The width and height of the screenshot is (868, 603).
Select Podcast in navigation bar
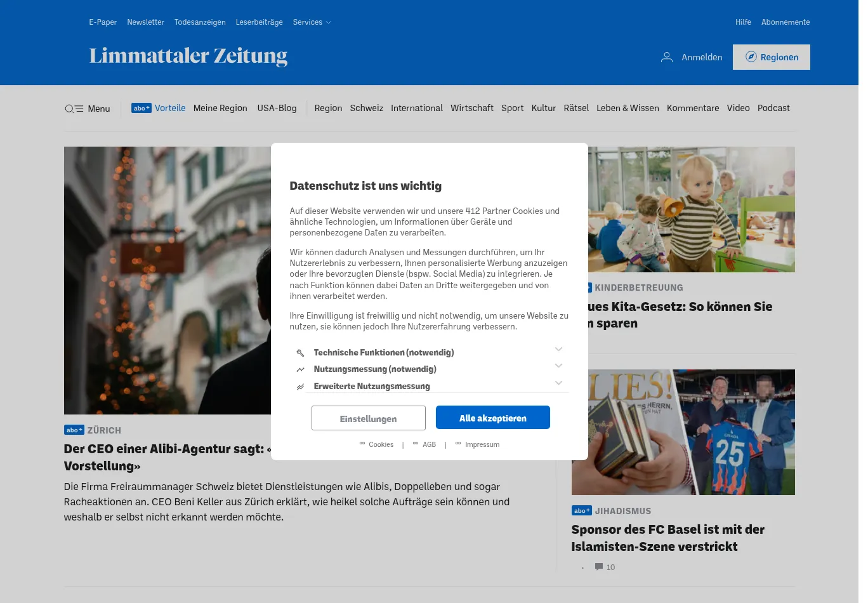tap(773, 109)
